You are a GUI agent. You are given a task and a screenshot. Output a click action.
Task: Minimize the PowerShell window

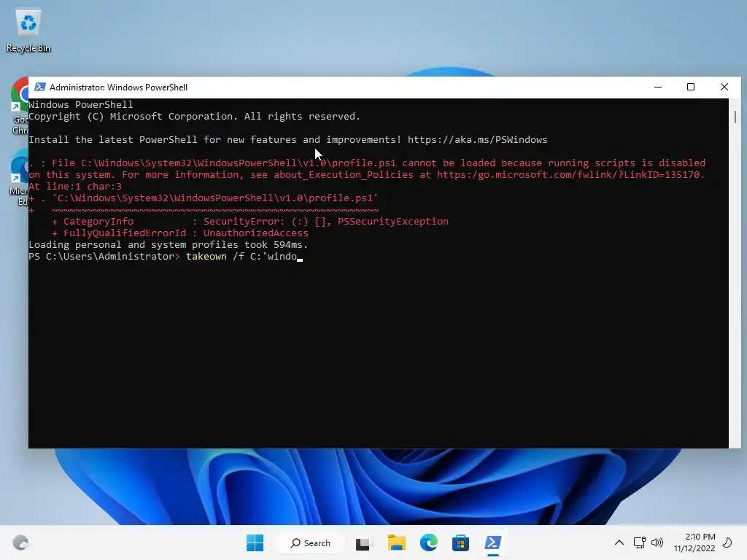tap(658, 87)
